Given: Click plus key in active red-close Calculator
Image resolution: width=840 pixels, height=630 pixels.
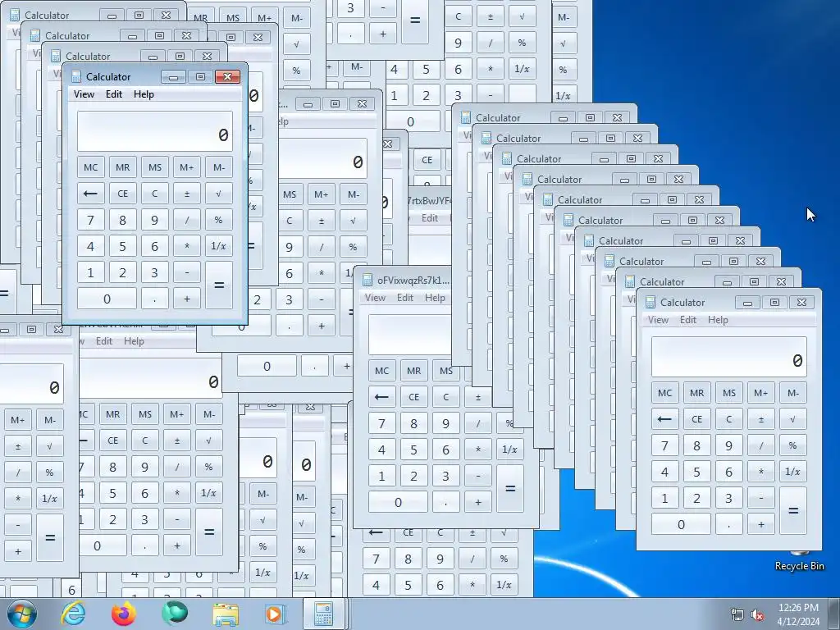Looking at the screenshot, I should tap(187, 299).
